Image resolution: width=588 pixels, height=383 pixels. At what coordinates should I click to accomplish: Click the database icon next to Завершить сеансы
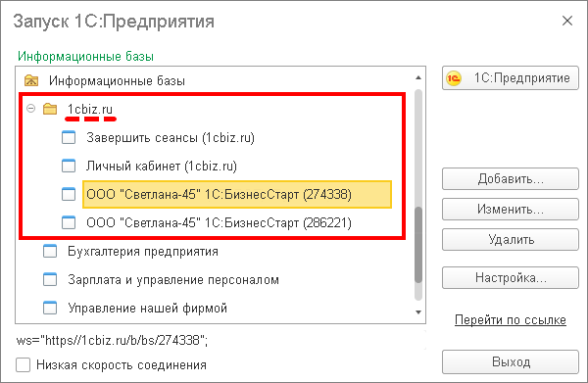[69, 137]
